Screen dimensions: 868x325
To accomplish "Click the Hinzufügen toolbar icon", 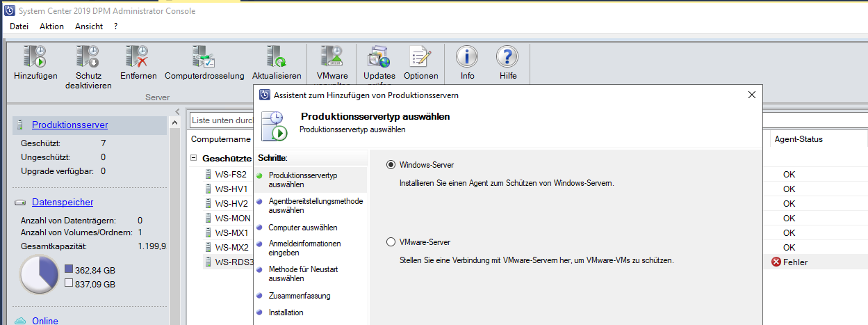I will (x=35, y=57).
